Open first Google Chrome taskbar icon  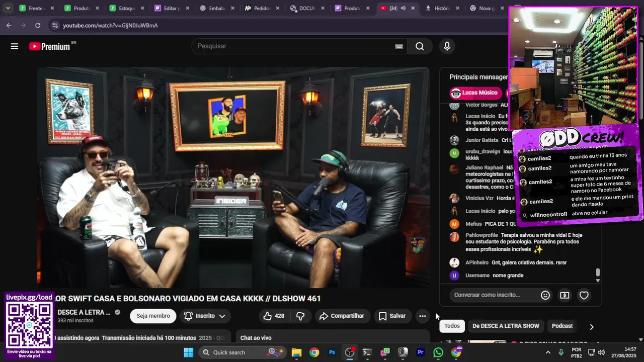tap(314, 352)
